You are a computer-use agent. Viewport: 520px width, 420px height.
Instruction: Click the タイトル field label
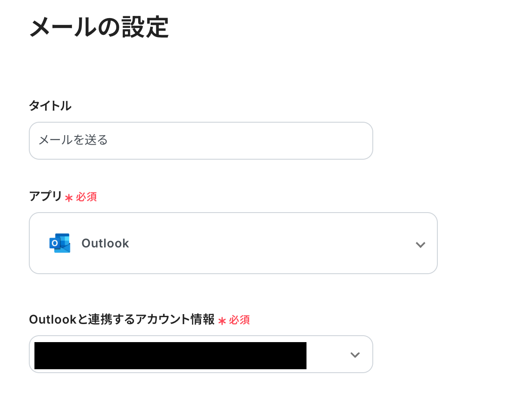click(50, 106)
